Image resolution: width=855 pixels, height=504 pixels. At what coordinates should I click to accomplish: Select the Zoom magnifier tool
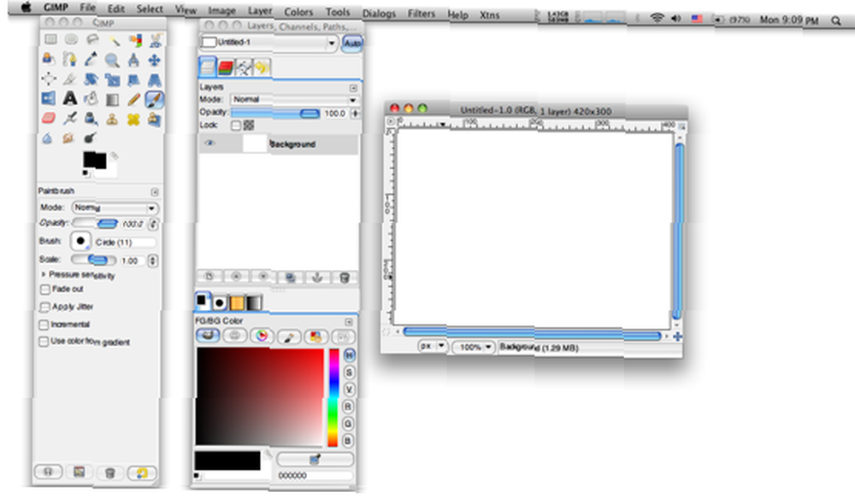tap(112, 60)
